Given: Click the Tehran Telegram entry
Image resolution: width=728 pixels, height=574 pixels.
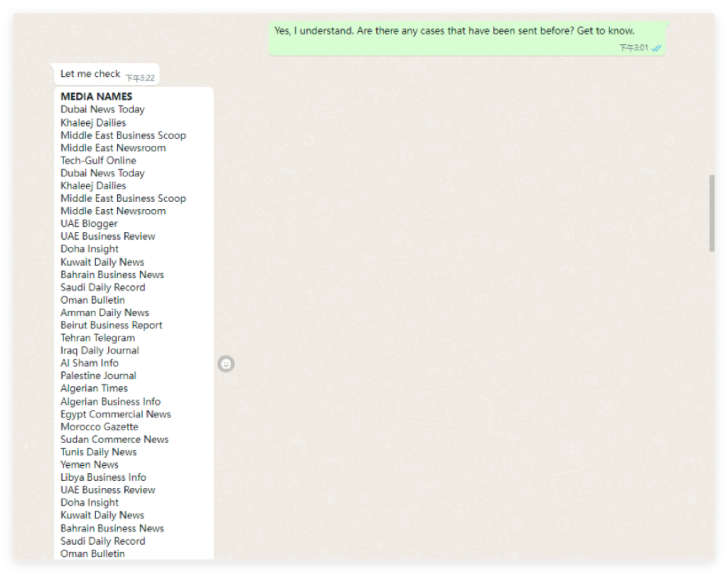Looking at the screenshot, I should 97,338.
